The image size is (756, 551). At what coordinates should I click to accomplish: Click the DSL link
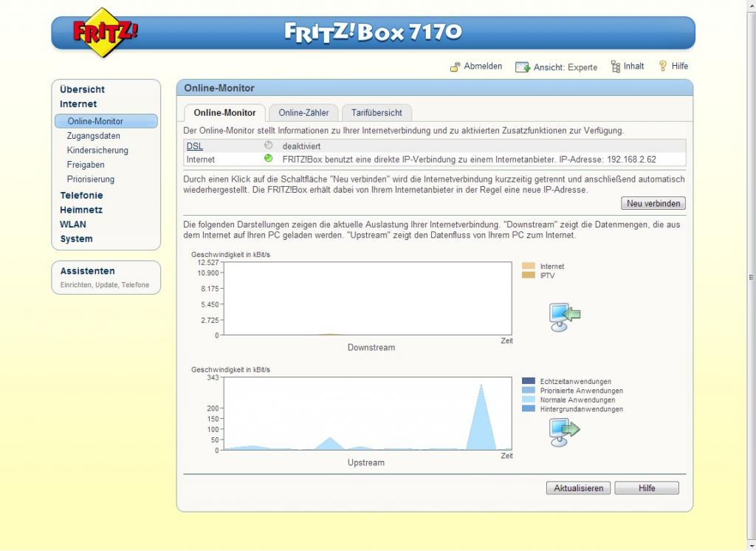[195, 146]
